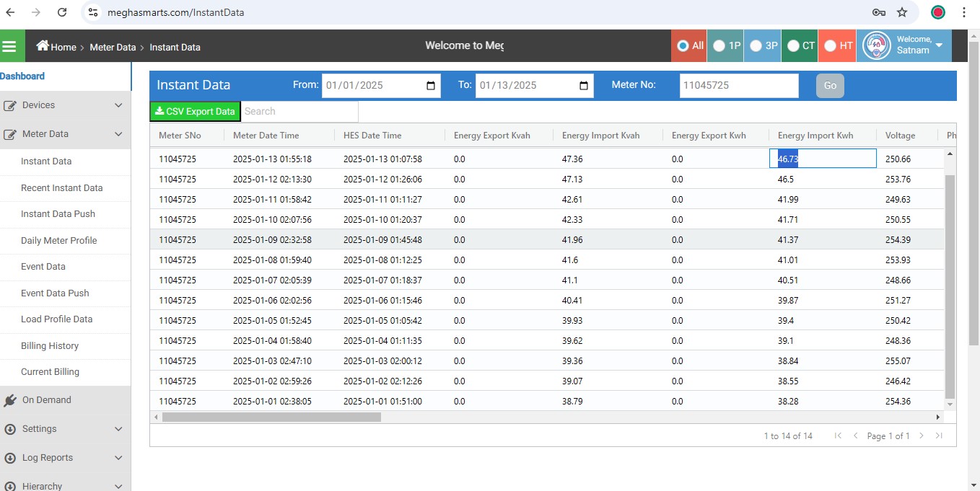The image size is (980, 491).
Task: Click the Hierarchy circle icon
Action: pyautogui.click(x=10, y=487)
